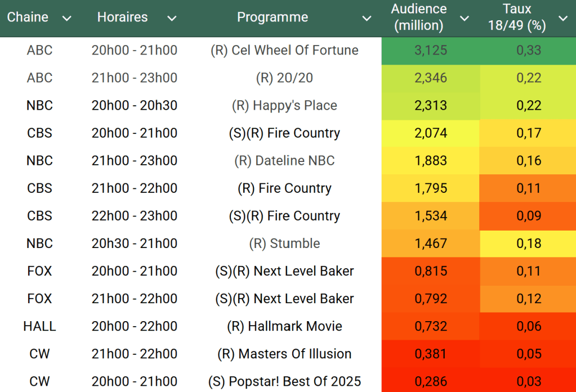This screenshot has height=392, width=576.
Task: Select the 20h30 - 21h00 time slot cell
Action: point(135,244)
